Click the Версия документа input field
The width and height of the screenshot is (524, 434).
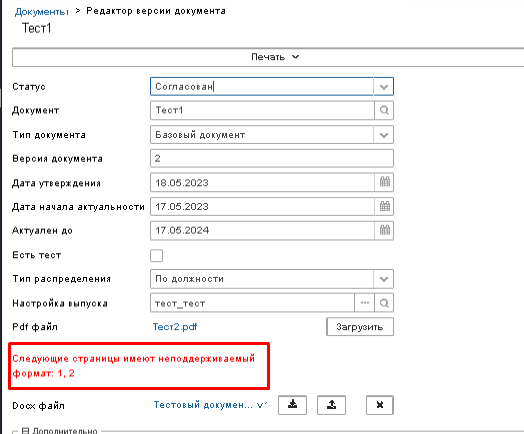pyautogui.click(x=272, y=158)
